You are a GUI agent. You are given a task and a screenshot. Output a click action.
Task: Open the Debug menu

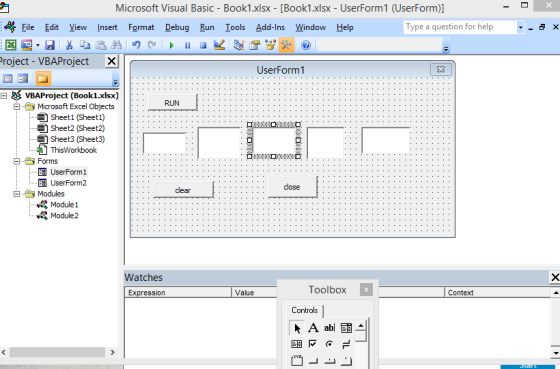tap(177, 27)
